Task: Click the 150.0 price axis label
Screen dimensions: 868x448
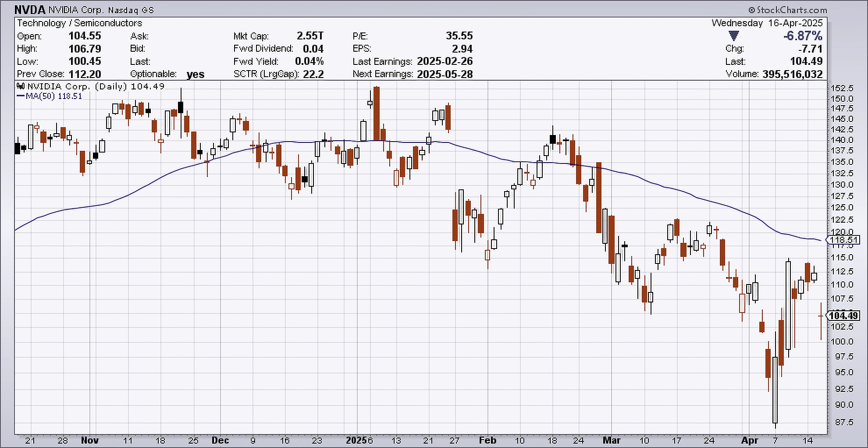Action: 842,99
